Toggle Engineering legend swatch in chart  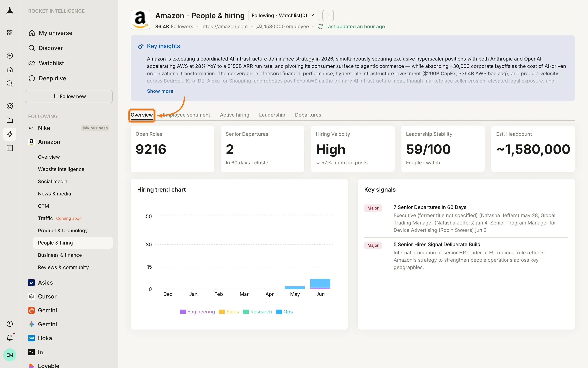pyautogui.click(x=183, y=312)
